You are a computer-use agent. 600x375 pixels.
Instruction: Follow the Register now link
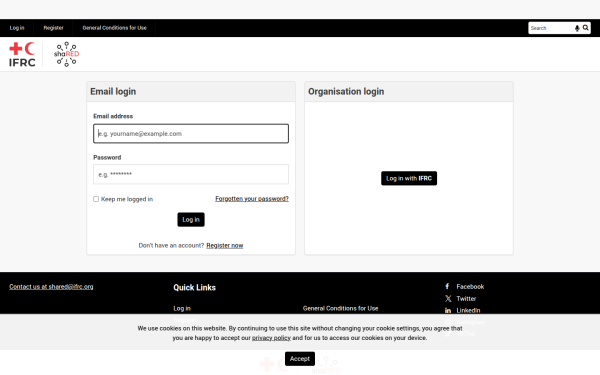click(225, 245)
